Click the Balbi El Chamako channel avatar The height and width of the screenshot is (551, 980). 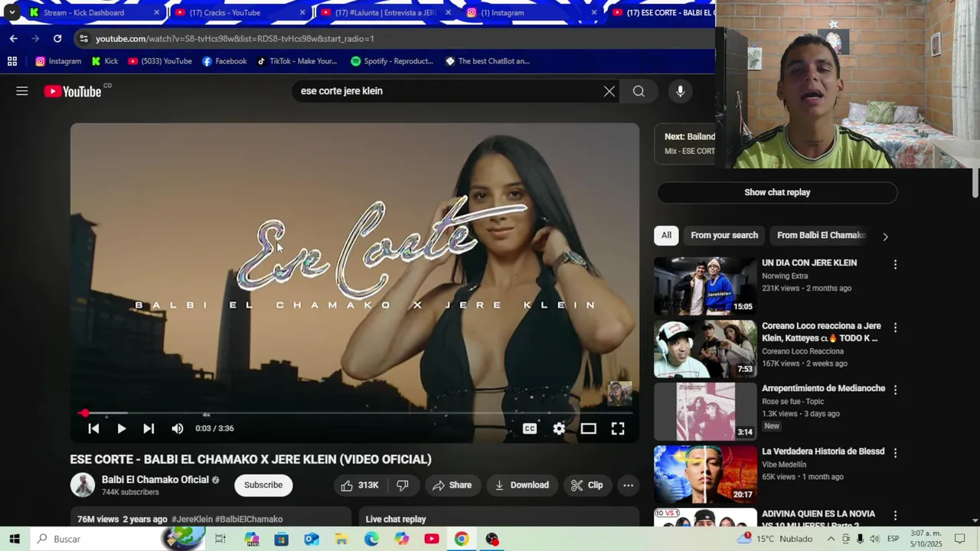click(83, 485)
